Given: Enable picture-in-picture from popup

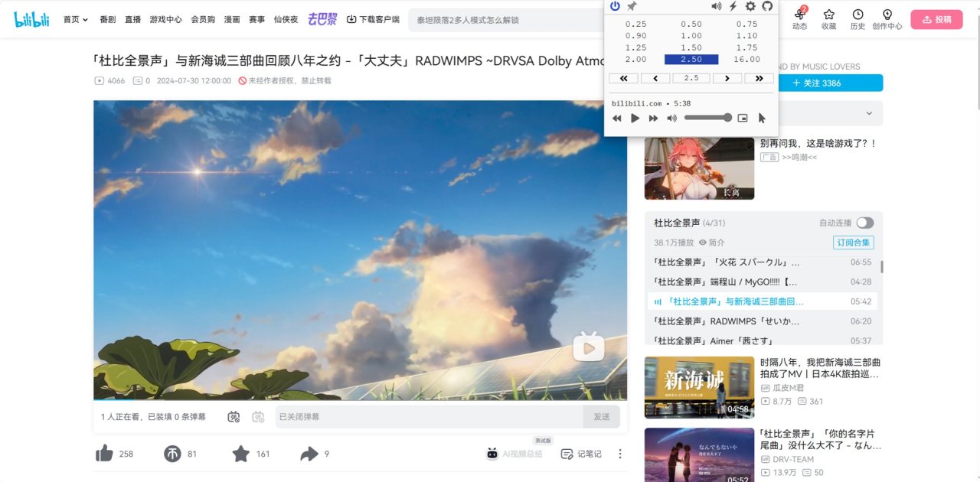Looking at the screenshot, I should point(742,118).
